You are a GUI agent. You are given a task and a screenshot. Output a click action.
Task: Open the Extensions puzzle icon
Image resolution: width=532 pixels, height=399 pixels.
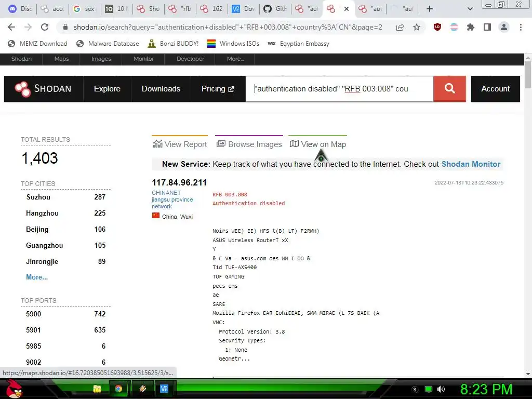(470, 27)
